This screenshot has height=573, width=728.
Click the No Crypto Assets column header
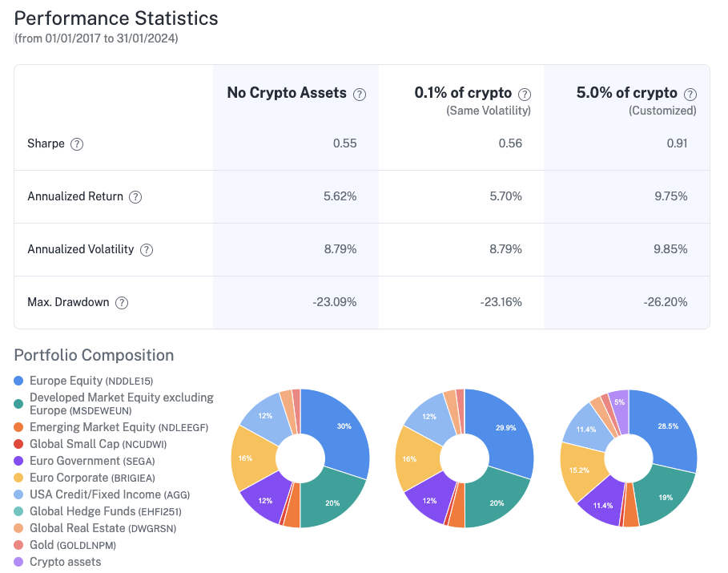pyautogui.click(x=287, y=93)
